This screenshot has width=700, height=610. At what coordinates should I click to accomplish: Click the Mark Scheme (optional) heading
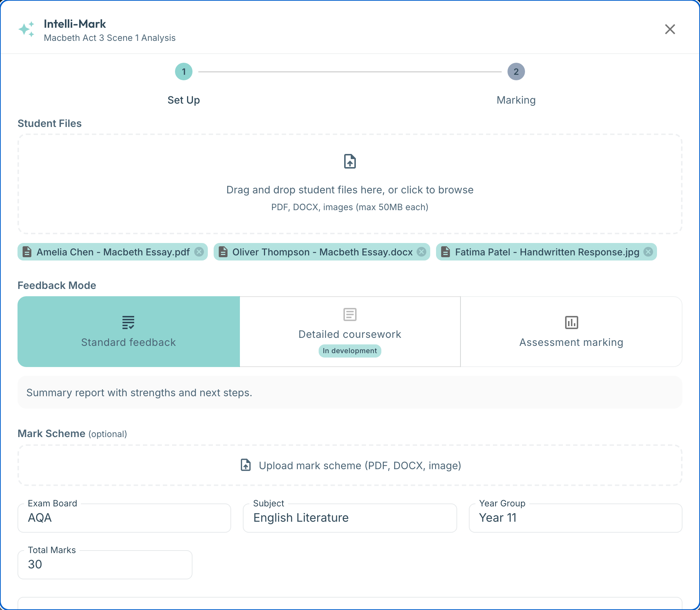pyautogui.click(x=72, y=433)
